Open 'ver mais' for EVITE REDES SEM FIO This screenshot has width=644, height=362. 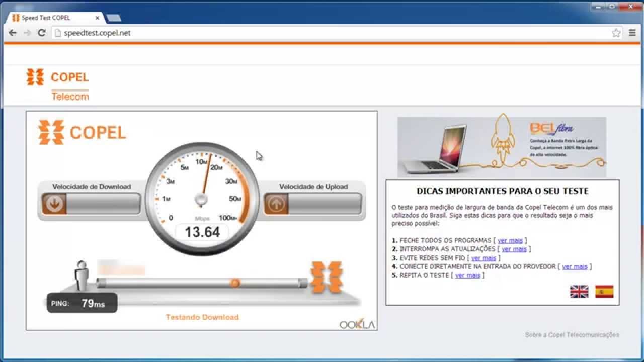[x=484, y=258]
